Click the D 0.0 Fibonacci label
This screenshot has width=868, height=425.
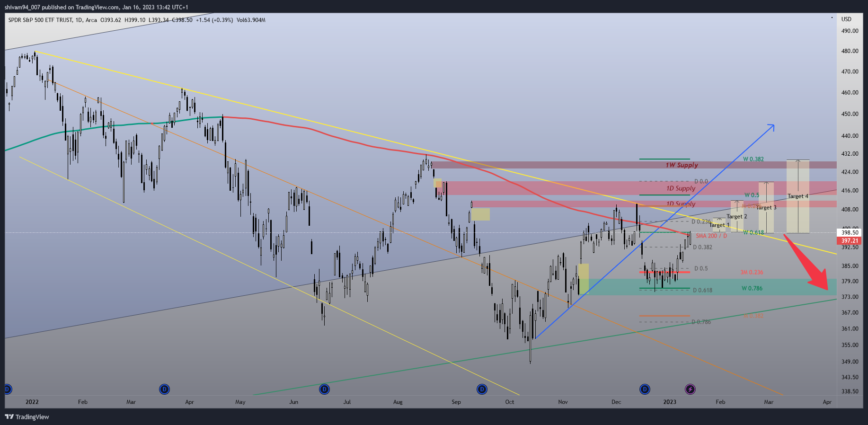click(701, 181)
